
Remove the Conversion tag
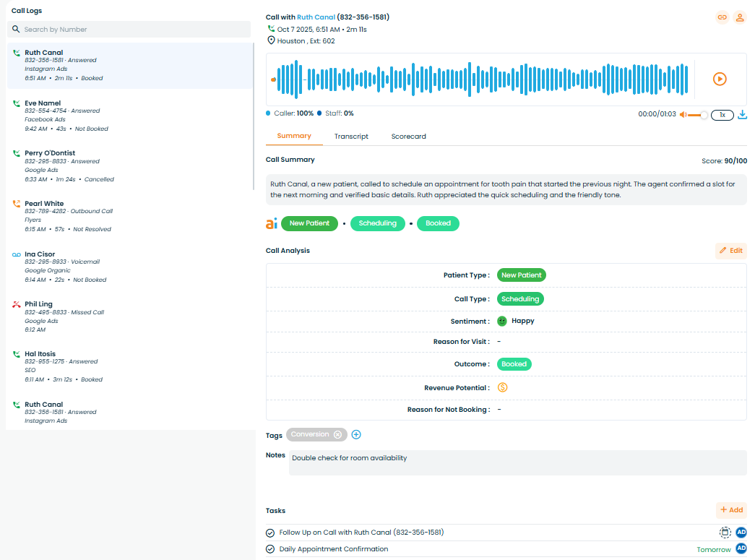[337, 434]
